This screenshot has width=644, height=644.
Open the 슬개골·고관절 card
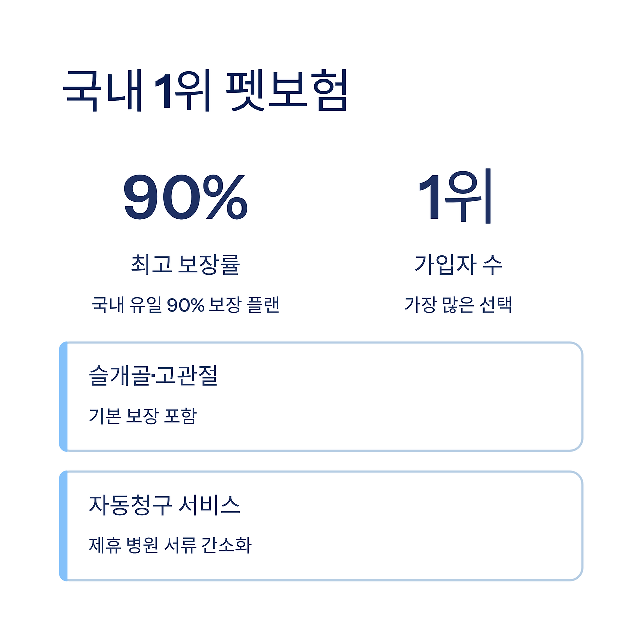click(x=321, y=396)
